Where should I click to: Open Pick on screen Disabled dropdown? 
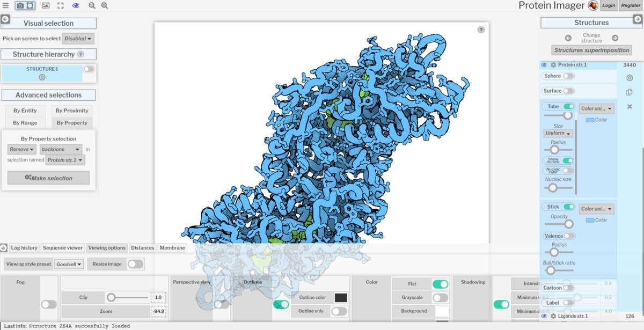click(78, 39)
